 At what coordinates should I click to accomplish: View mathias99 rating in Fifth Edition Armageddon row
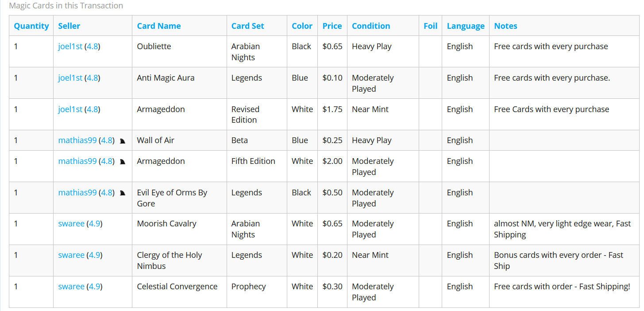[106, 161]
